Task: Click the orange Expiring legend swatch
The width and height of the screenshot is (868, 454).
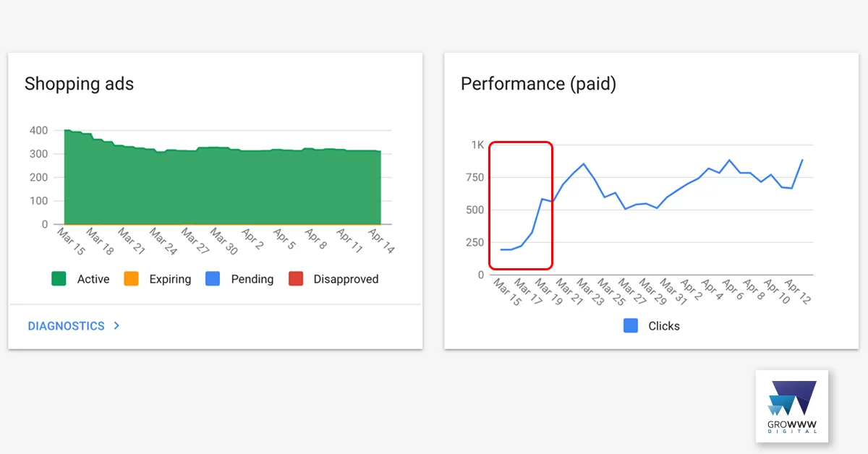Action: [x=131, y=279]
